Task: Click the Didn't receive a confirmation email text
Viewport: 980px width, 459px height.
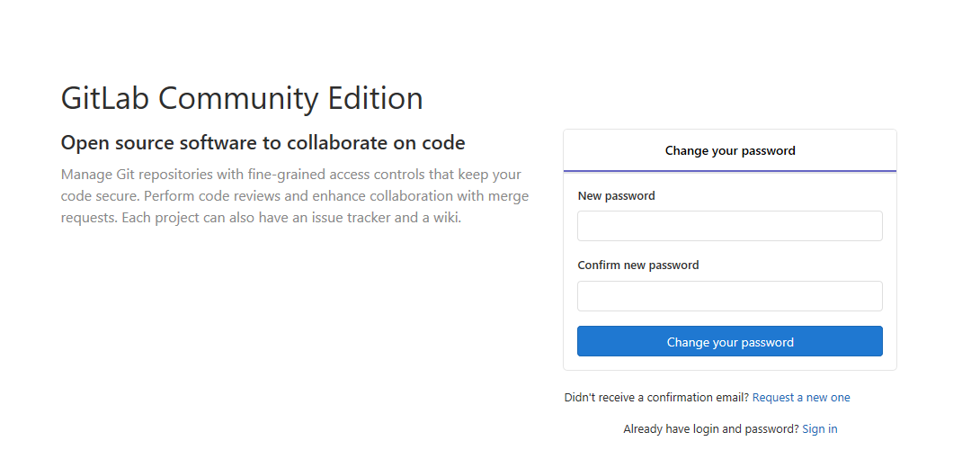Action: 656,397
